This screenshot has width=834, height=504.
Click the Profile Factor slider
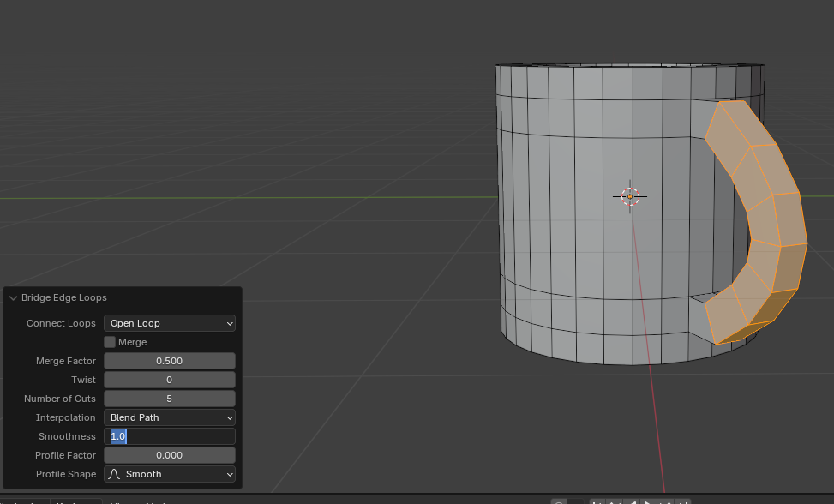click(169, 455)
